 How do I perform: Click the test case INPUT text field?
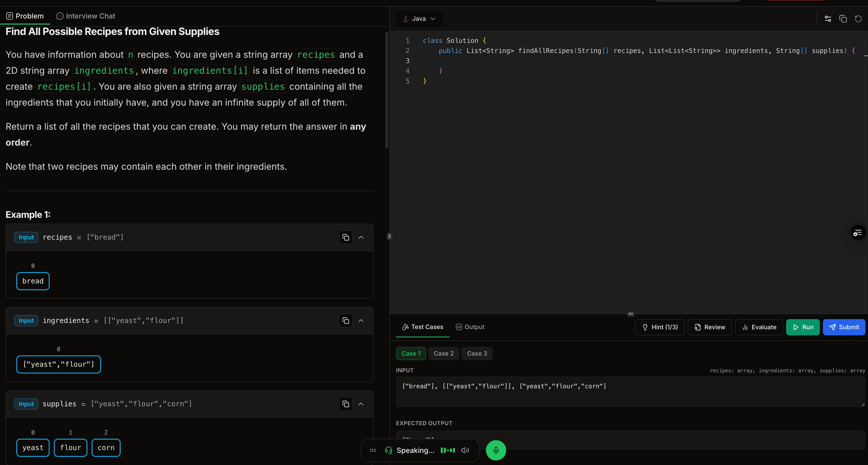[x=630, y=392]
